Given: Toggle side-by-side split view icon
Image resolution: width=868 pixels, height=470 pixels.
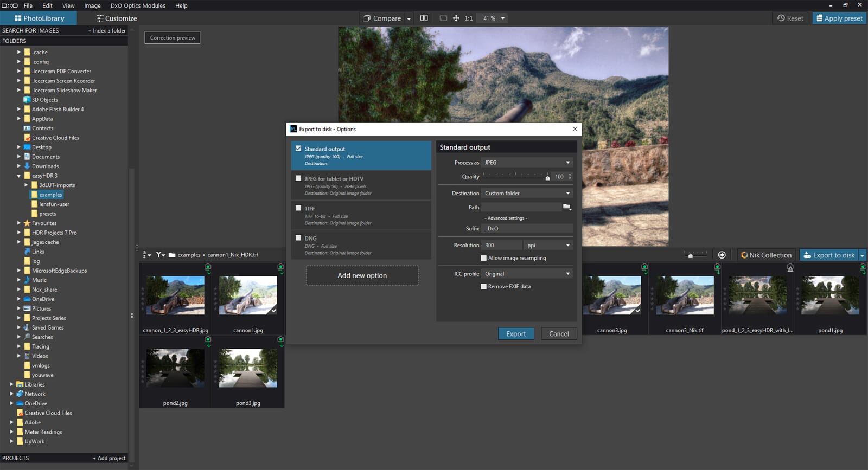Looking at the screenshot, I should (x=424, y=18).
